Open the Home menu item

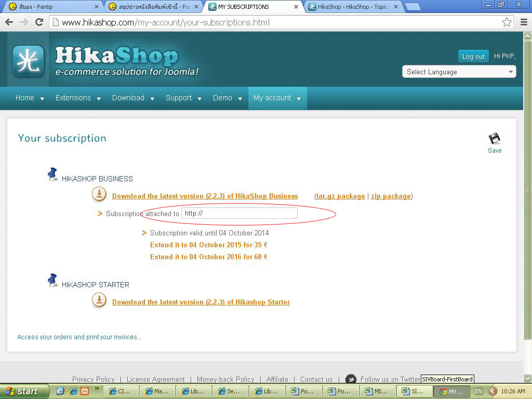[25, 98]
